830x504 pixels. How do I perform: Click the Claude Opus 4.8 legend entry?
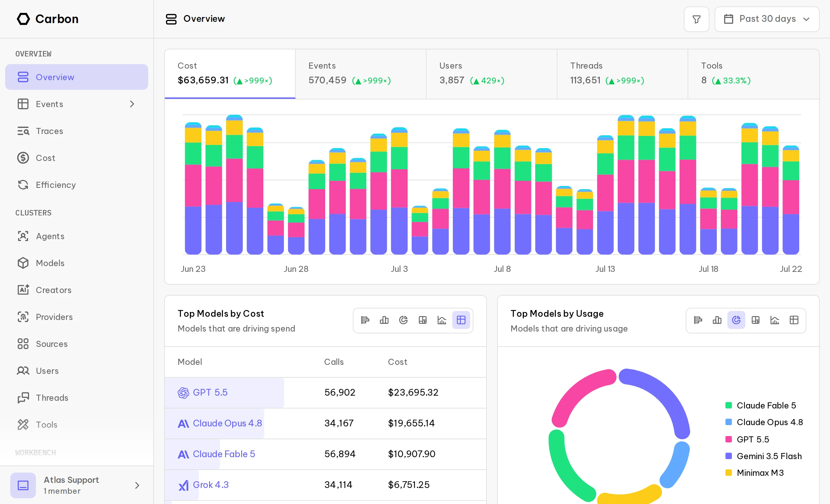point(764,422)
